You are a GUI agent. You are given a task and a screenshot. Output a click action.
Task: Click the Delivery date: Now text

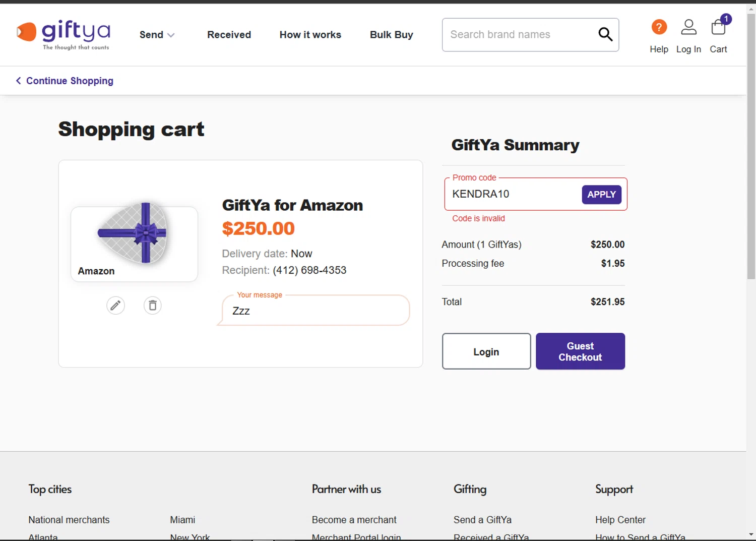(x=267, y=254)
